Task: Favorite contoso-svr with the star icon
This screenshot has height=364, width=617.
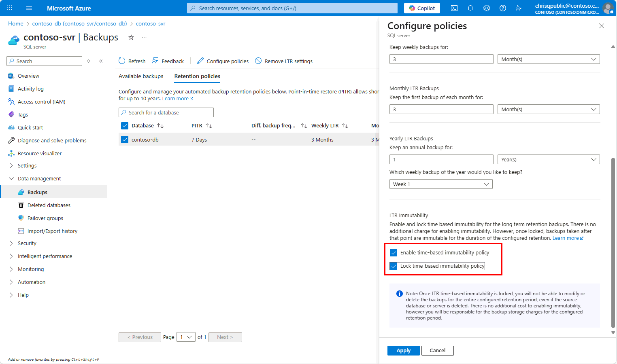Action: (x=131, y=37)
